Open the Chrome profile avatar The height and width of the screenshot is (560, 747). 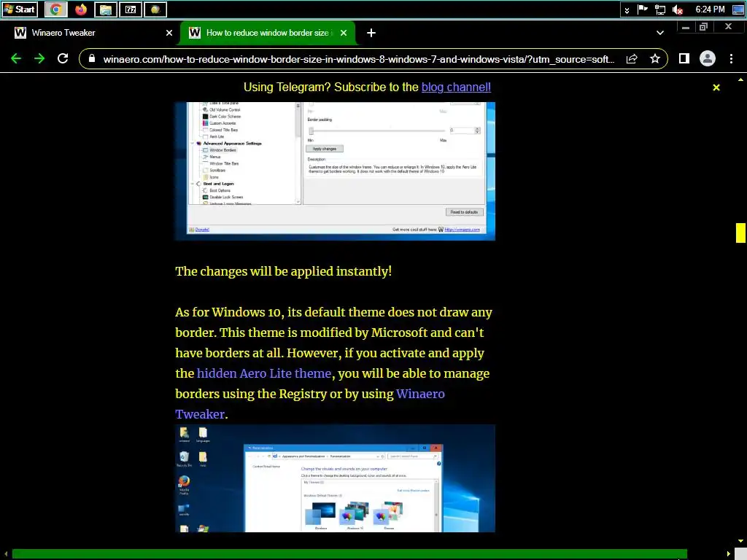[x=708, y=58]
